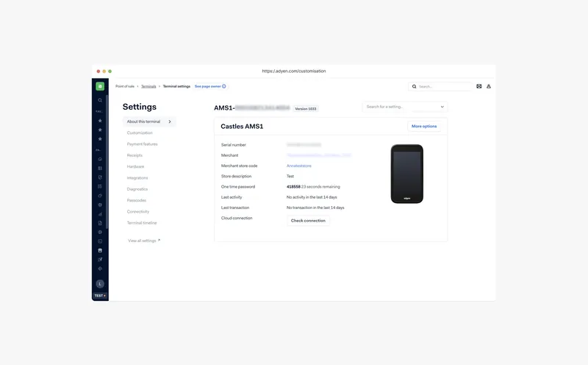Open the Receipts settings section
Screen dimensions: 588x365
coord(135,155)
